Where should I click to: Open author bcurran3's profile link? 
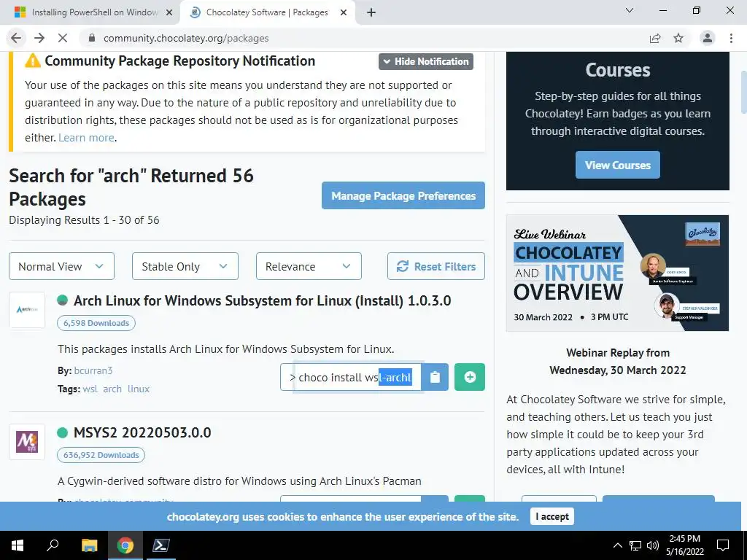93,370
